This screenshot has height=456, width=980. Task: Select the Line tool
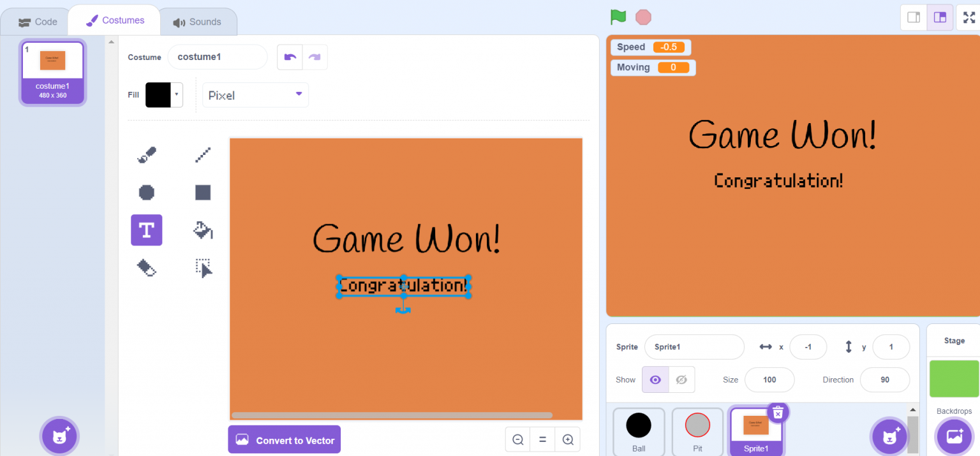[x=202, y=154]
